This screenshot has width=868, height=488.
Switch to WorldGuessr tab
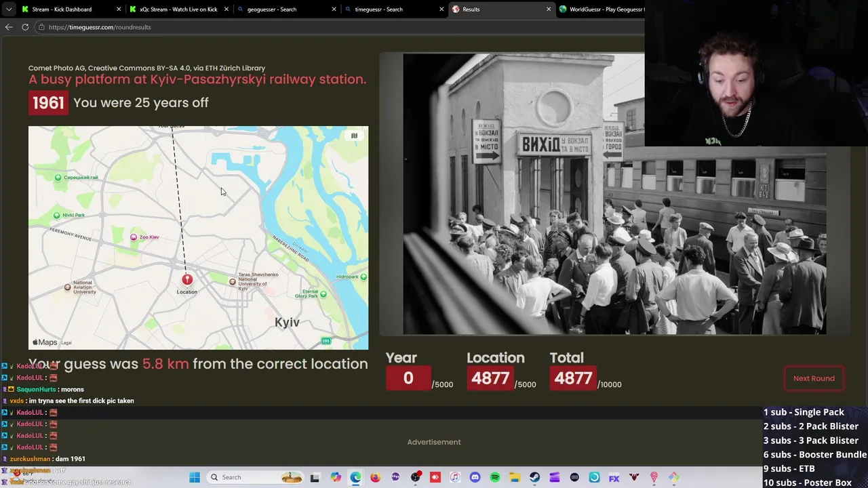(x=600, y=9)
